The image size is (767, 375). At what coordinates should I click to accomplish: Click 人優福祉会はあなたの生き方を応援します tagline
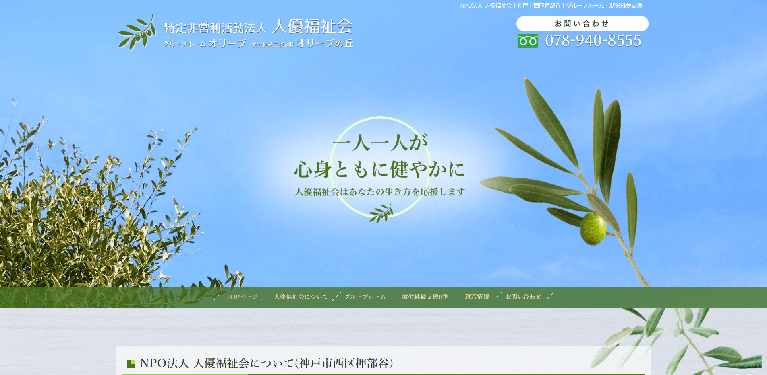(x=379, y=192)
